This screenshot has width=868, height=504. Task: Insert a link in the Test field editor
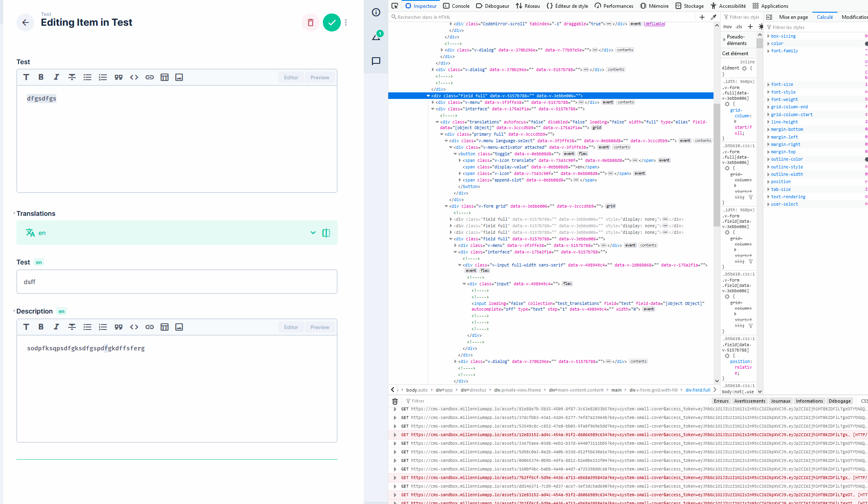(x=150, y=77)
